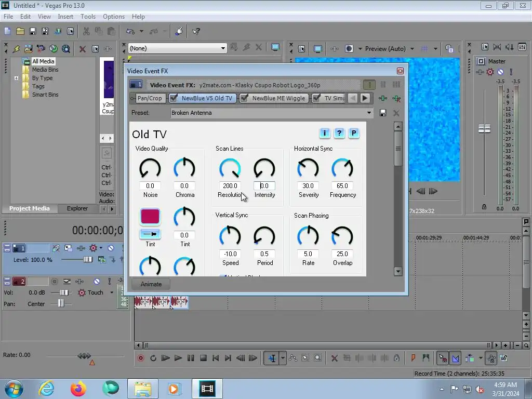The width and height of the screenshot is (532, 399).
Task: Click the Undo arrow icon
Action: [x=130, y=31]
